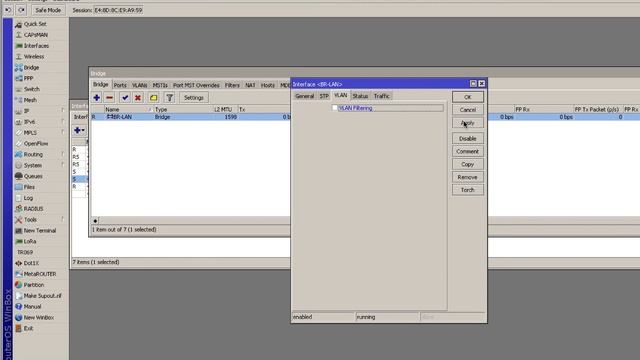640x360 pixels.
Task: Expand the IPv6 submenu
Action: pos(63,122)
